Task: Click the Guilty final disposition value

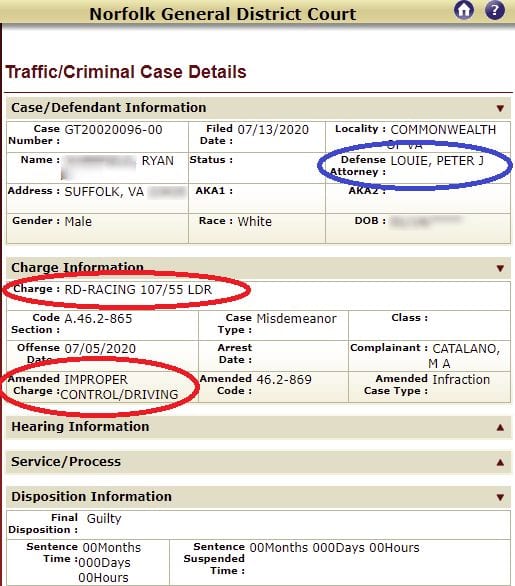Action: [x=104, y=519]
